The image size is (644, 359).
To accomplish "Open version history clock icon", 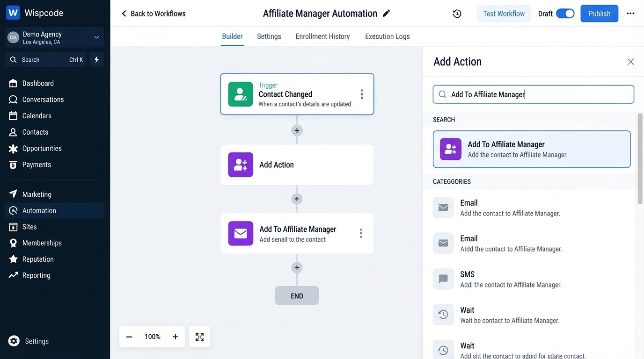I will (x=457, y=14).
